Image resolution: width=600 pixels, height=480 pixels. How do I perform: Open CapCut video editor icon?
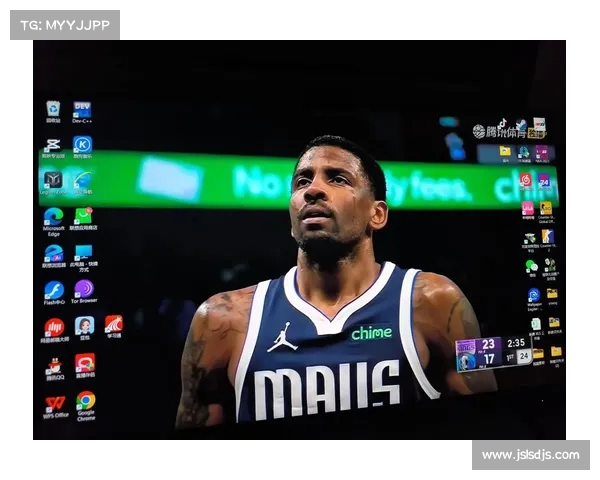53,145
